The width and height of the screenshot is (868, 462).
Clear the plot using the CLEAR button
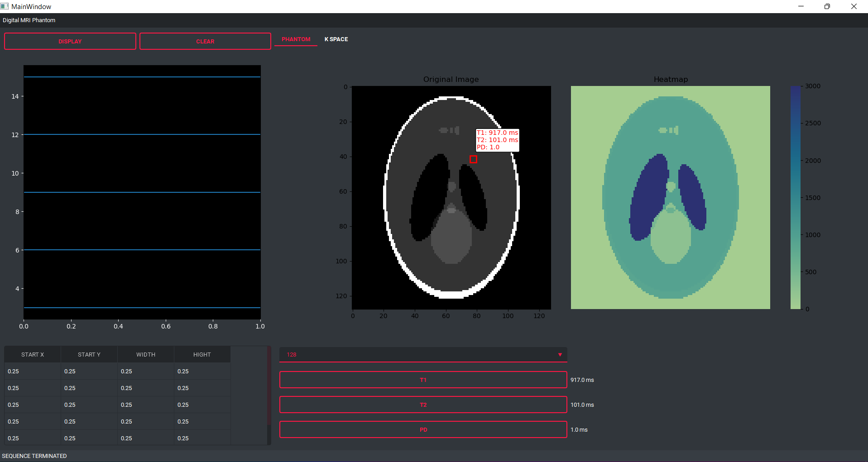(205, 41)
